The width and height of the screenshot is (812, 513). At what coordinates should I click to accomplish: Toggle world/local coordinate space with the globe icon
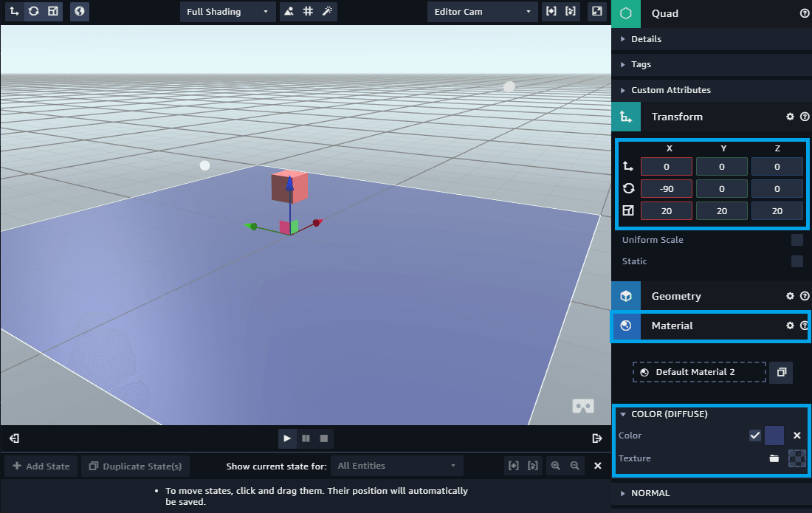(79, 12)
